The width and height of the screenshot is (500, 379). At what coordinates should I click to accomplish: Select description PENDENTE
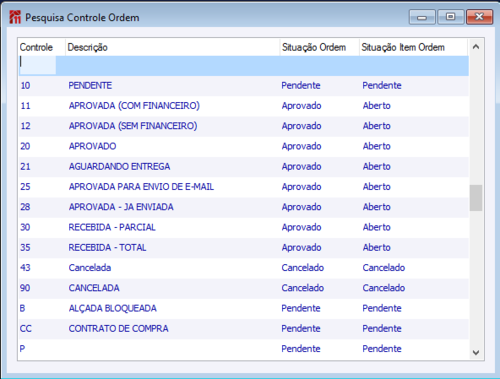(90, 86)
